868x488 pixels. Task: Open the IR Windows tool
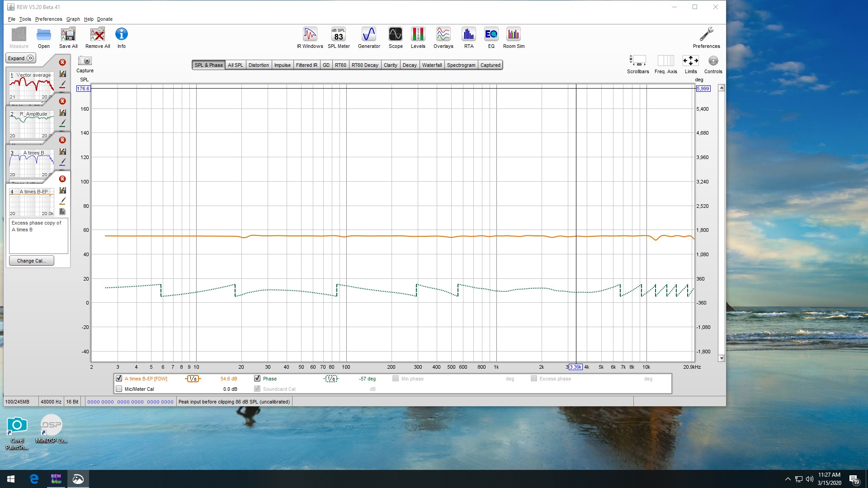coord(310,38)
